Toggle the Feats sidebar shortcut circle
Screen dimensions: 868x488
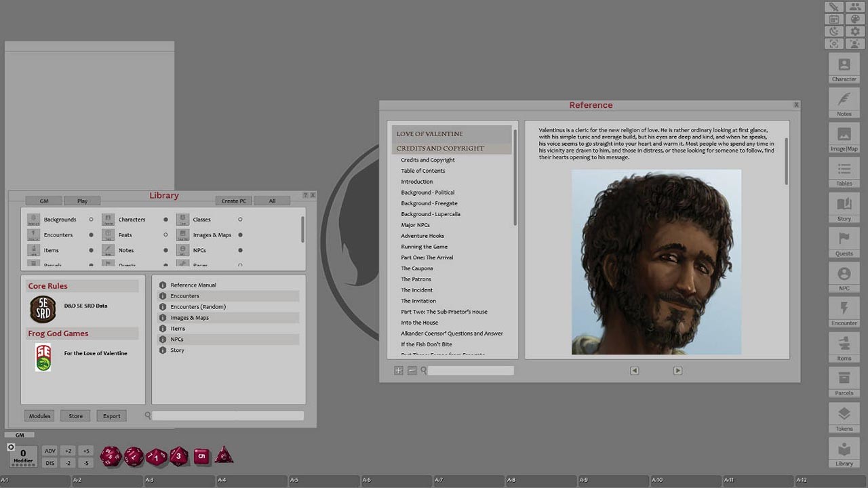pyautogui.click(x=165, y=235)
